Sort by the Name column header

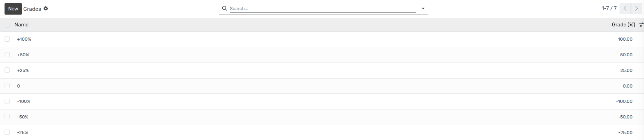click(x=21, y=25)
